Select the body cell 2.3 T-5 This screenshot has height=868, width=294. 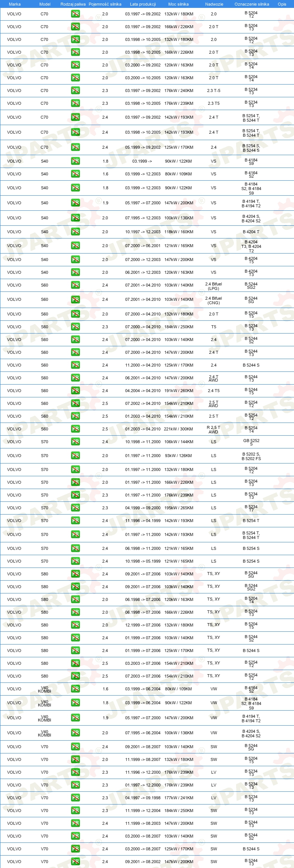pos(214,91)
